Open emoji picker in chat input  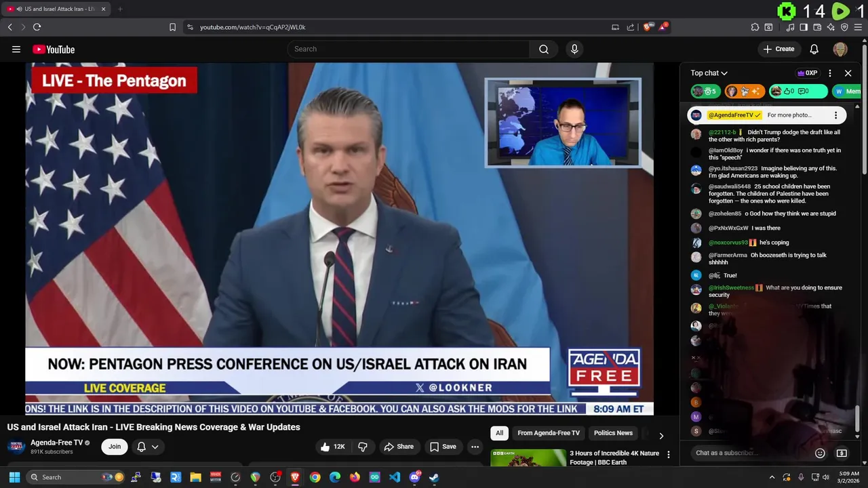tap(820, 453)
